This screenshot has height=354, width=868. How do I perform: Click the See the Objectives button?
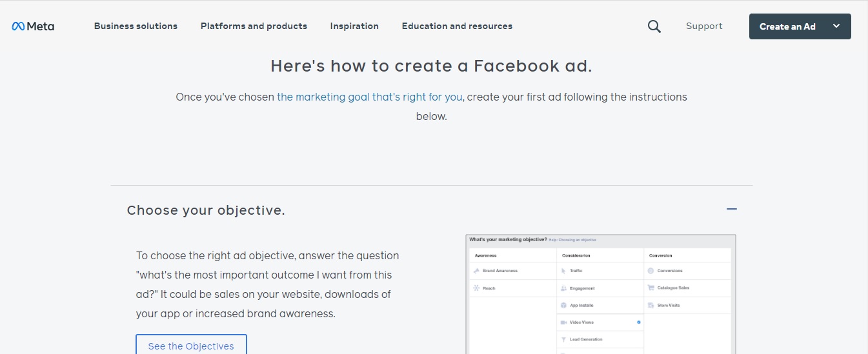click(x=191, y=346)
